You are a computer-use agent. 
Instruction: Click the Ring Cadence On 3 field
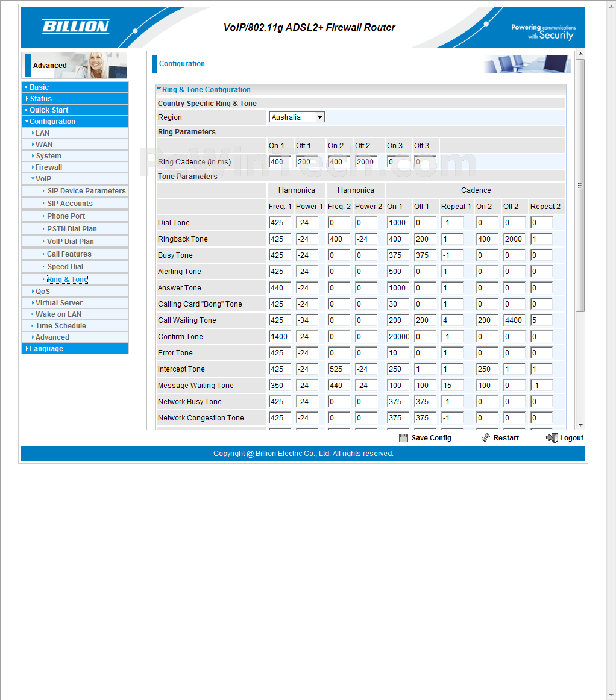pyautogui.click(x=398, y=161)
